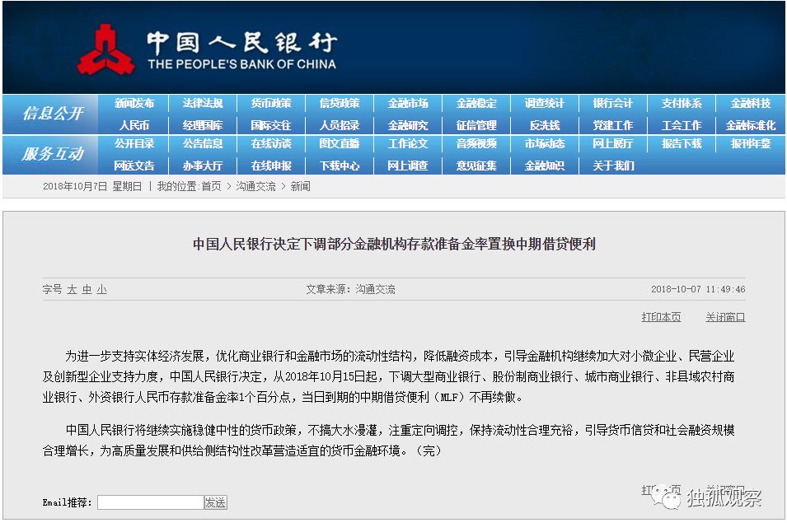Viewport: 787px width, 532px height.
Task: Select 下载中心 navigation item
Action: [340, 166]
